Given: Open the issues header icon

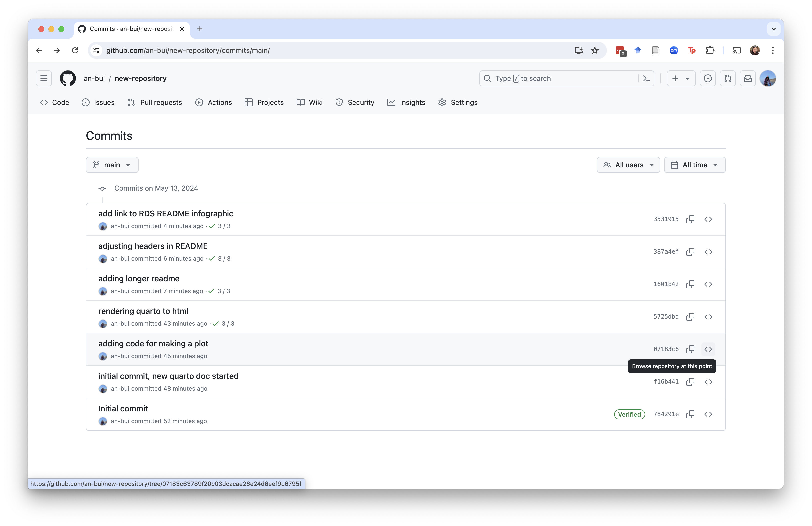Looking at the screenshot, I should pos(707,78).
